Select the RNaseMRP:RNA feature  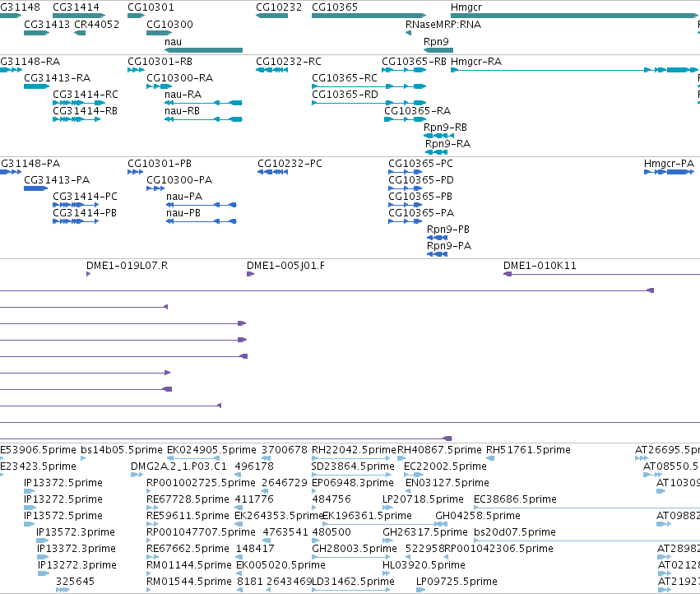click(x=409, y=33)
